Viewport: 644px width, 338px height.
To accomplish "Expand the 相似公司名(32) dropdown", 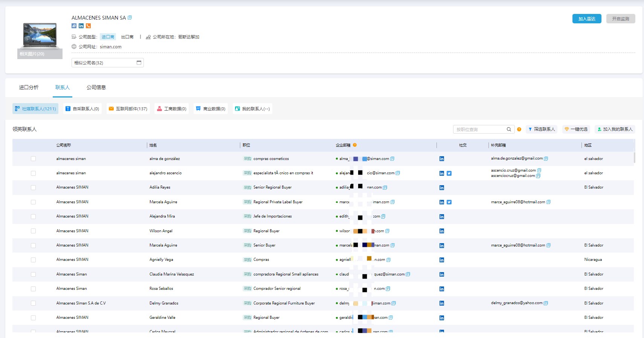I will (108, 63).
